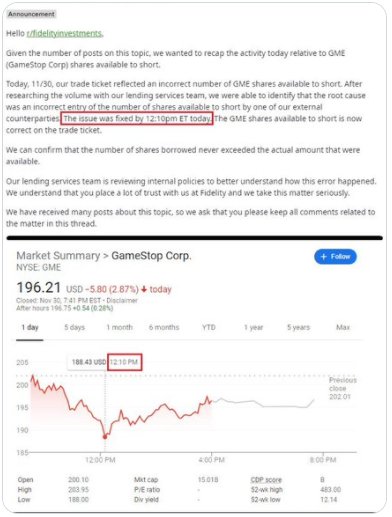The image size is (392, 517).
Task: Open the r/fidelityinvestments link
Action: [65, 33]
